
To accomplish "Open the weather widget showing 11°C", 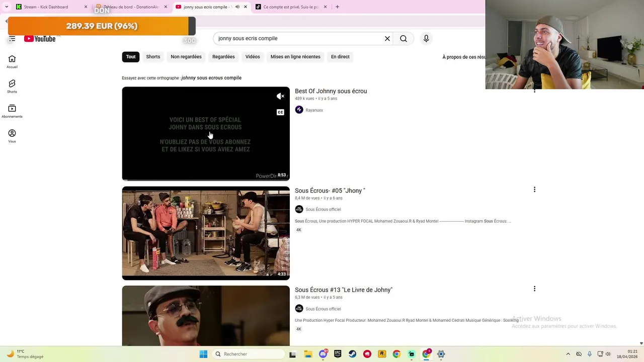I will 24,354.
